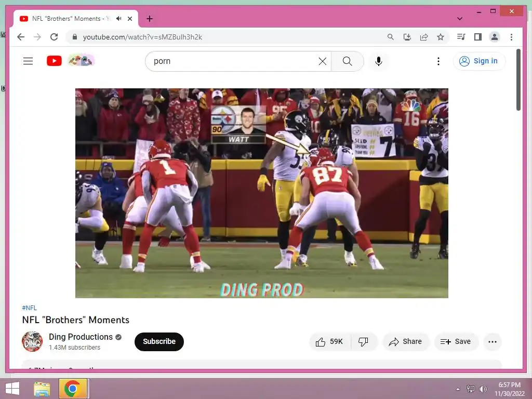Clear the search box text

pos(323,61)
